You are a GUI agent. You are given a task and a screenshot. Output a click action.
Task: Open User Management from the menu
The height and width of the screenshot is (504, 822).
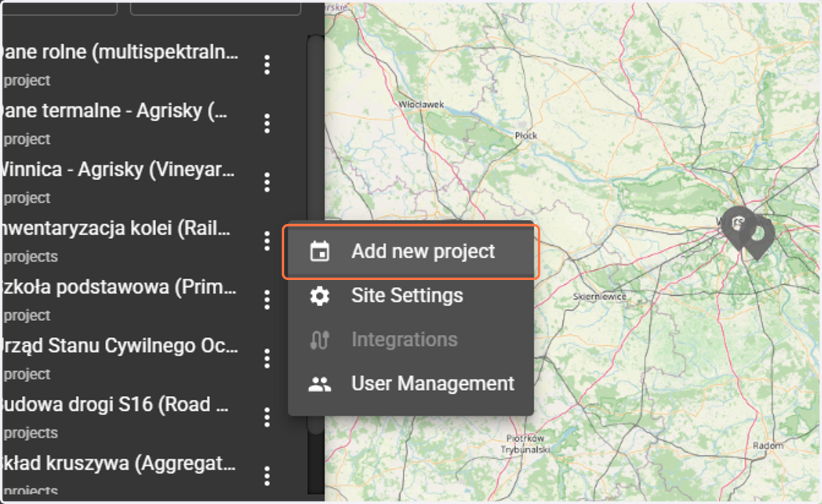pos(410,383)
